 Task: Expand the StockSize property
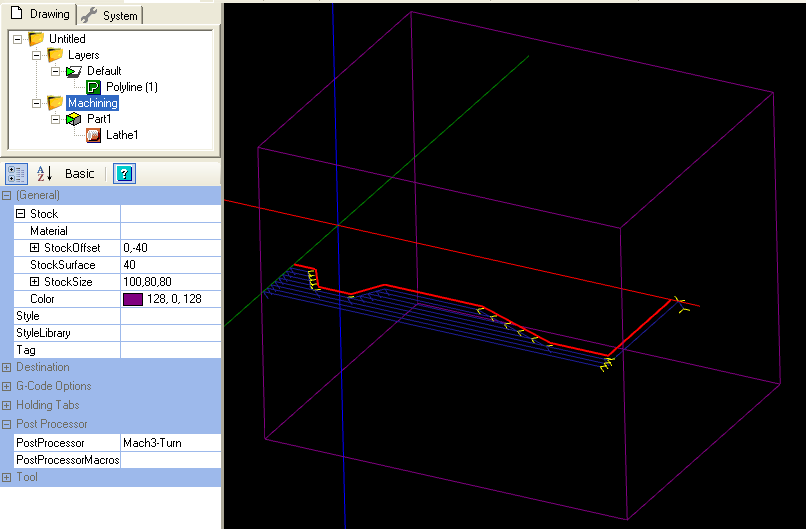pyautogui.click(x=34, y=282)
